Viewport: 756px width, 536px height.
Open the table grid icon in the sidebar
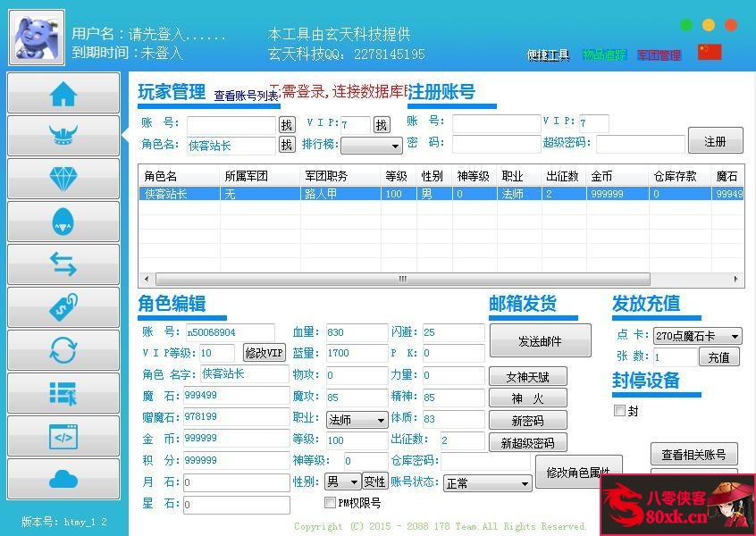[x=62, y=392]
